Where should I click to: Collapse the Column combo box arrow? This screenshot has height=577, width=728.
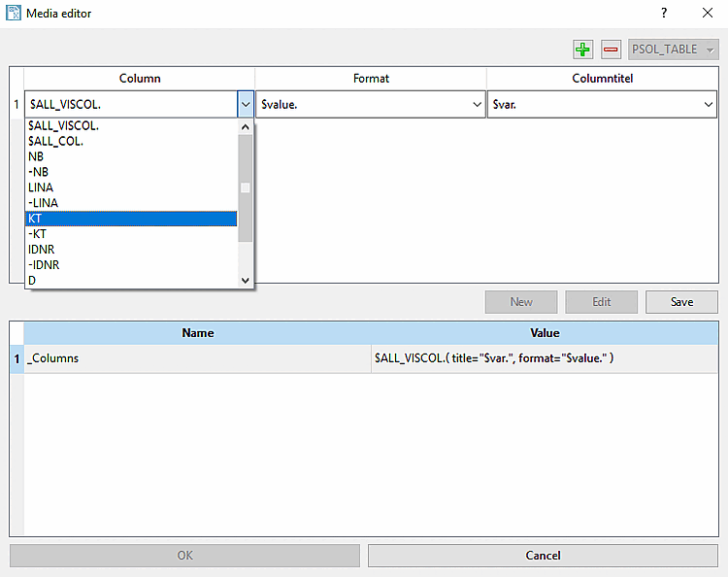[x=246, y=105]
